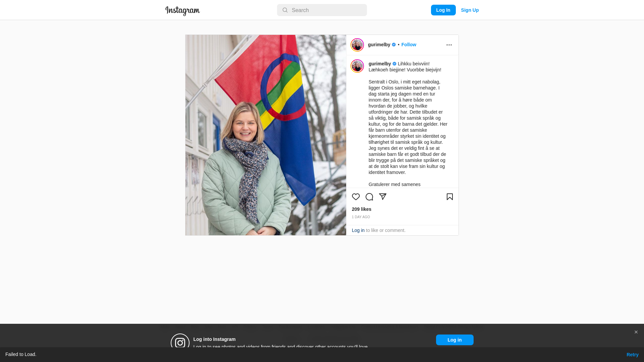
Task: Click the search magnifier icon
Action: click(x=285, y=10)
